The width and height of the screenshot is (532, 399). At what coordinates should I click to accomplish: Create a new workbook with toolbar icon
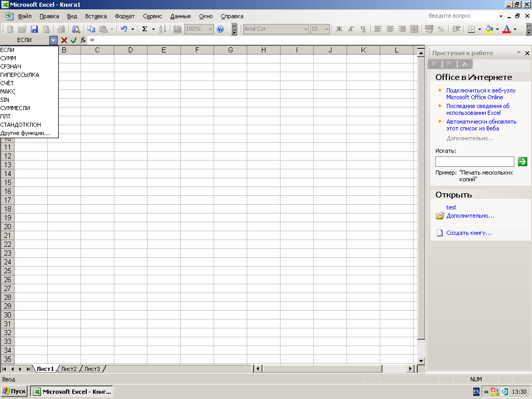[x=10, y=29]
